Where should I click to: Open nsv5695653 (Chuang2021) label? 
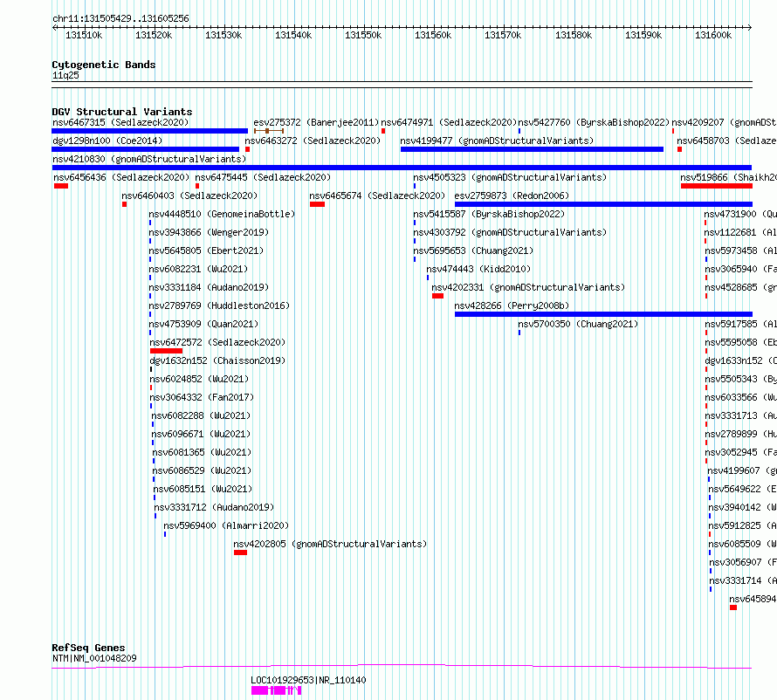(x=473, y=250)
